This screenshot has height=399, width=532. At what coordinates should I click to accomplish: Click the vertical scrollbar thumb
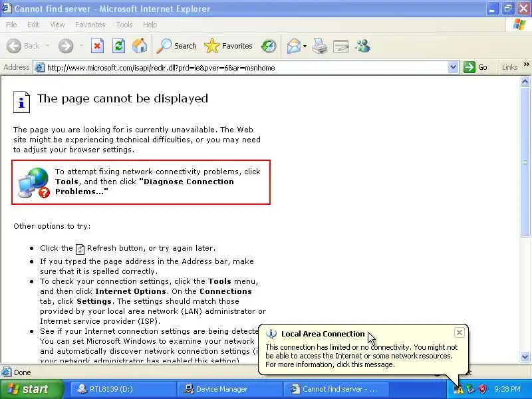[x=525, y=162]
